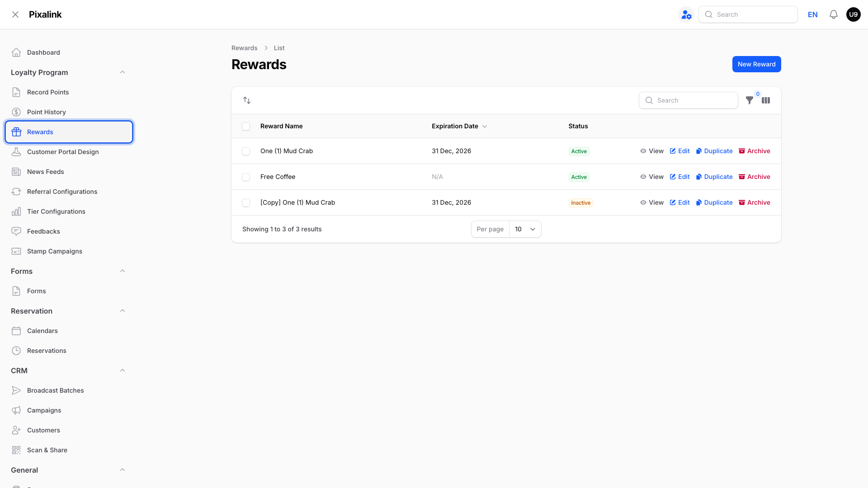Viewport: 868px width, 488px height.
Task: Edit the Free Coffee reward
Action: 679,177
